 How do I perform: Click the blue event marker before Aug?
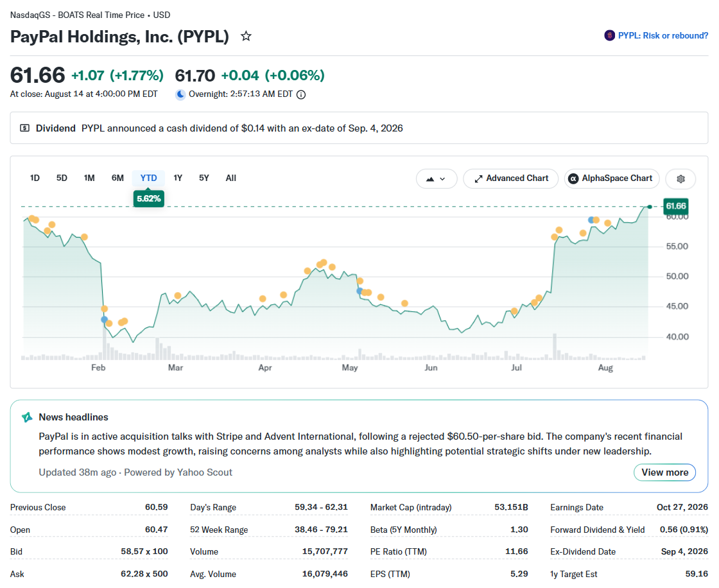591,220
